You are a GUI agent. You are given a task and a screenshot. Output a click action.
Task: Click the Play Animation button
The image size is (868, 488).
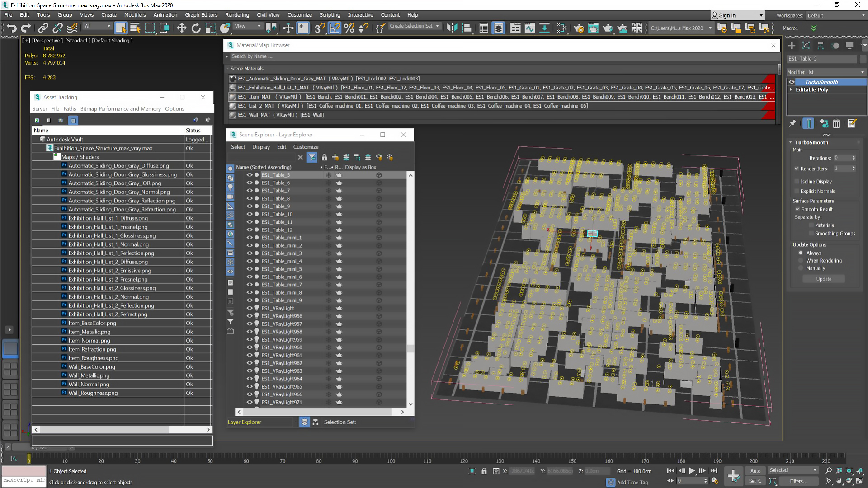(692, 471)
